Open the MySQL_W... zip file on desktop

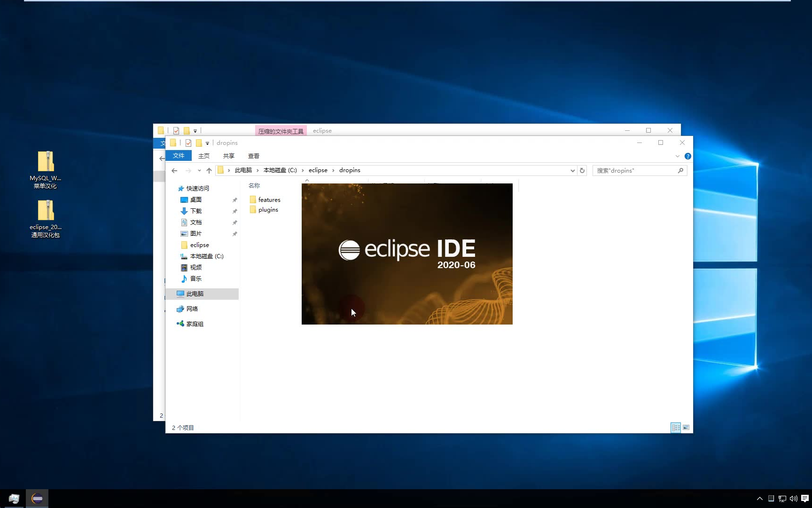coord(46,170)
